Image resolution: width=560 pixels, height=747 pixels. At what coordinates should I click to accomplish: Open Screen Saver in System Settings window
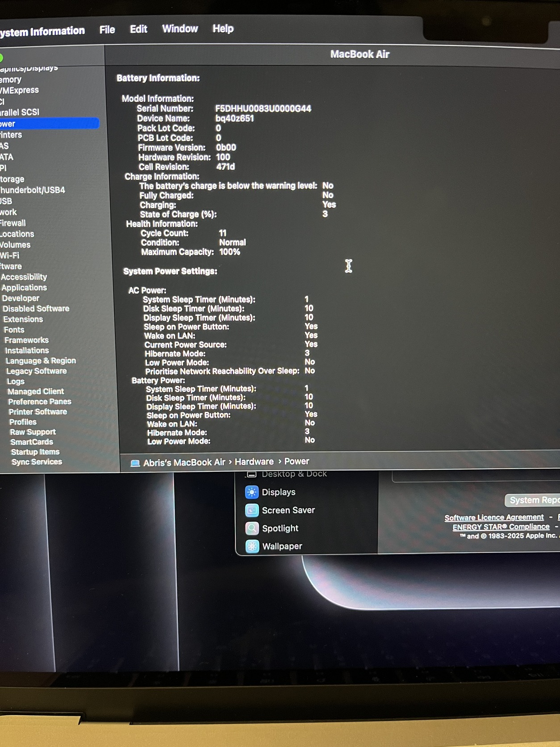[x=280, y=510]
